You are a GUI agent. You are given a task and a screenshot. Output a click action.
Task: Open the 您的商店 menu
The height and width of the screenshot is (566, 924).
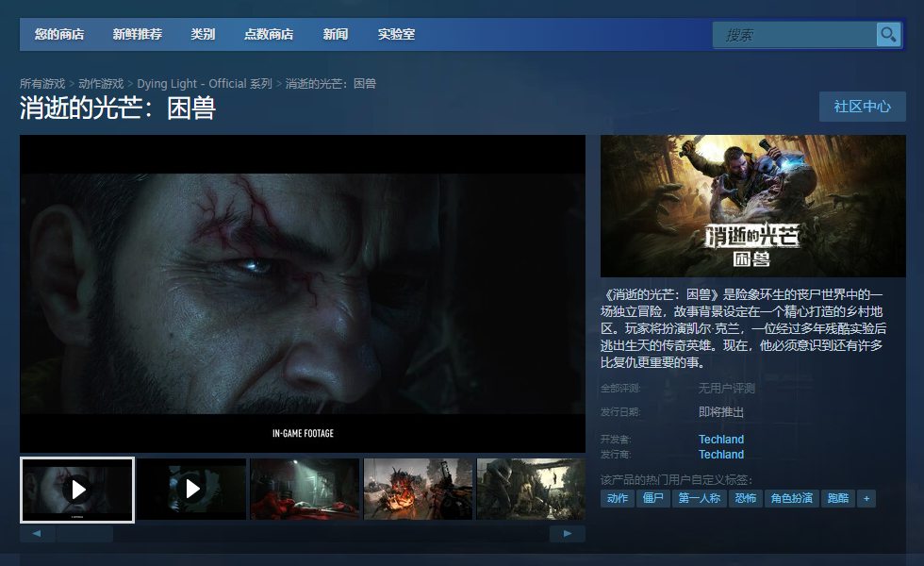pos(58,34)
